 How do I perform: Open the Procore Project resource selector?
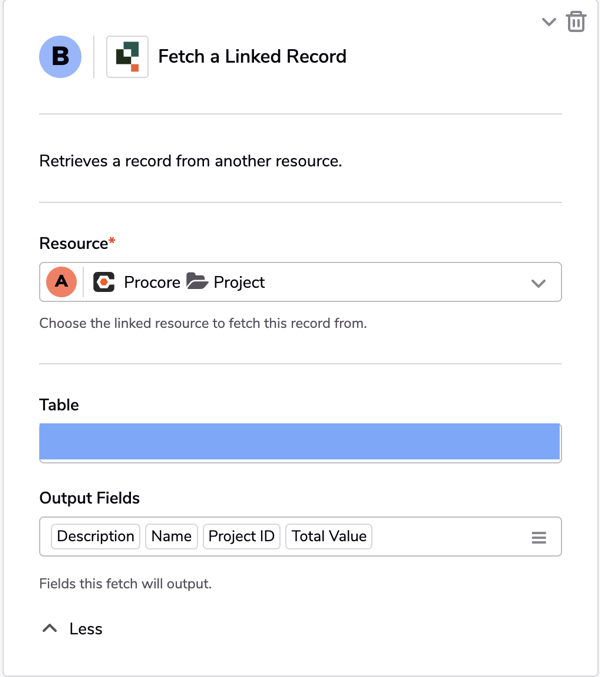click(x=300, y=282)
